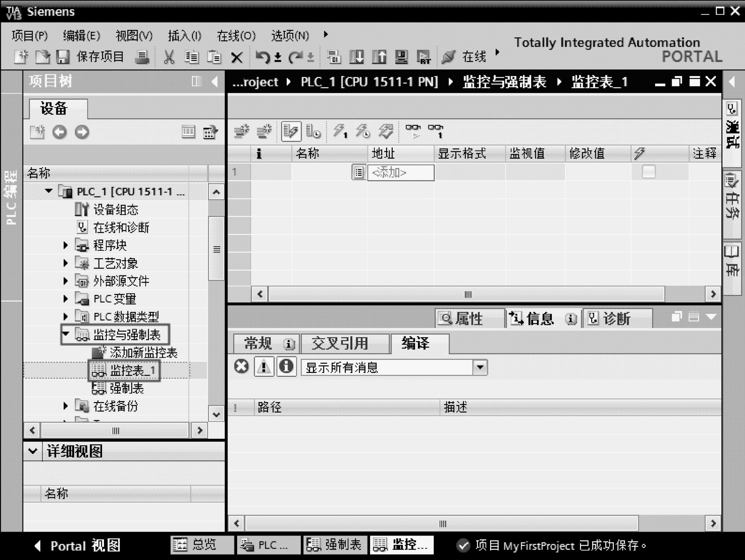Click the Copy icon
The width and height of the screenshot is (745, 560).
(191, 57)
